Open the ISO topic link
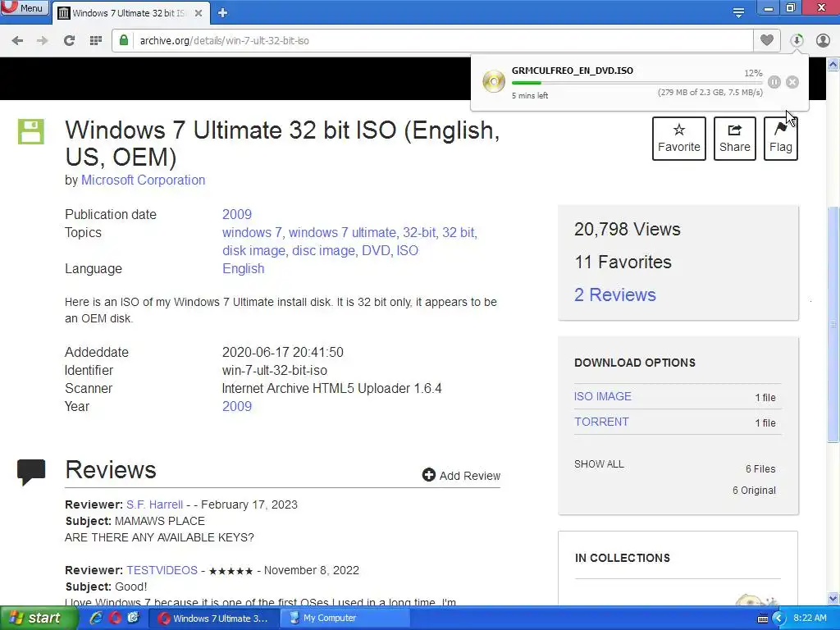The image size is (840, 630). (407, 251)
